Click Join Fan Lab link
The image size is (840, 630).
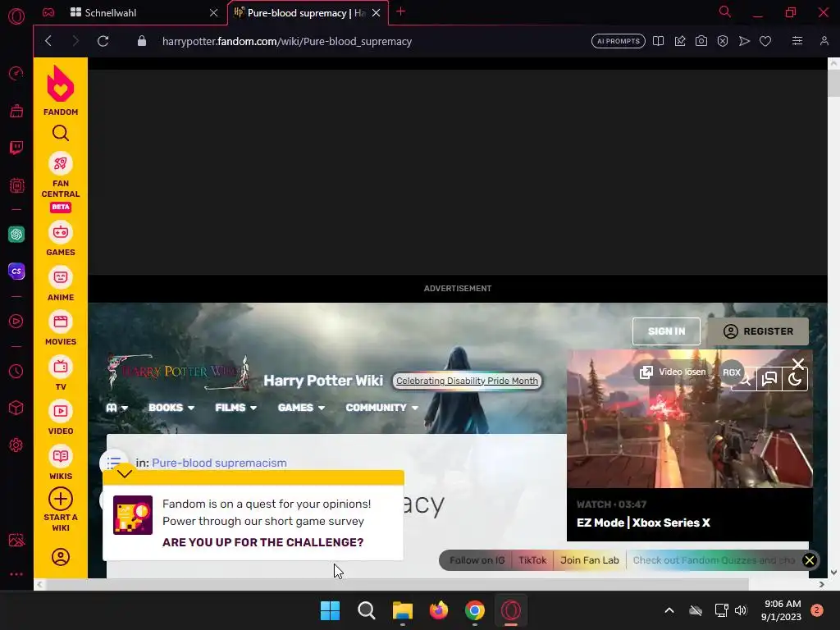589,560
